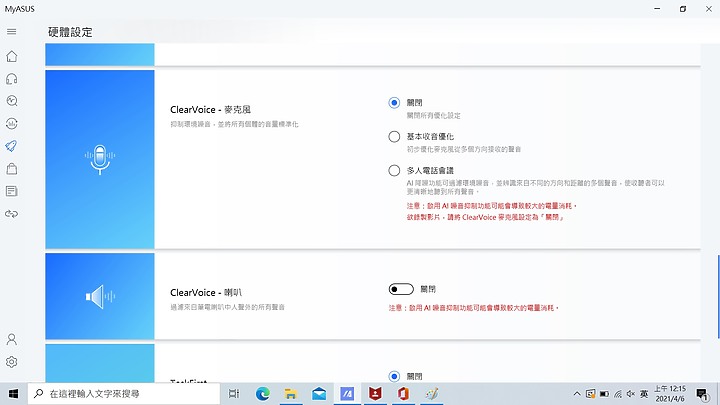Viewport: 720px width, 405px height.
Task: Click the battery tray icon
Action: [604, 394]
